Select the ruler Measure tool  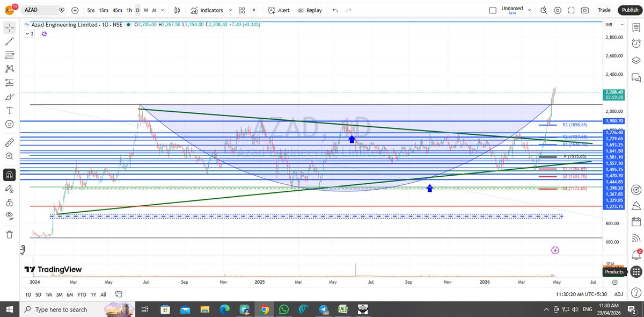click(9, 142)
